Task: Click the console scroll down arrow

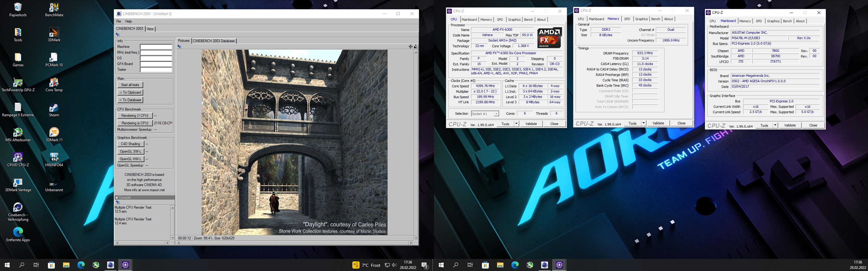Action: pyautogui.click(x=172, y=238)
